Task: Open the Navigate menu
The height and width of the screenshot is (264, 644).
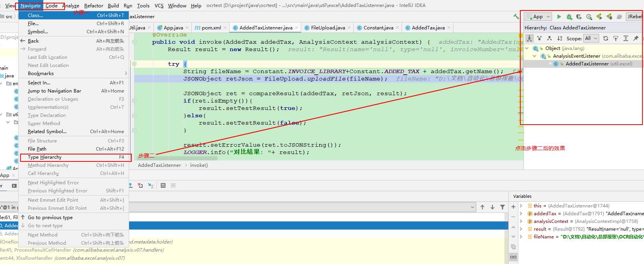Action: click(31, 6)
